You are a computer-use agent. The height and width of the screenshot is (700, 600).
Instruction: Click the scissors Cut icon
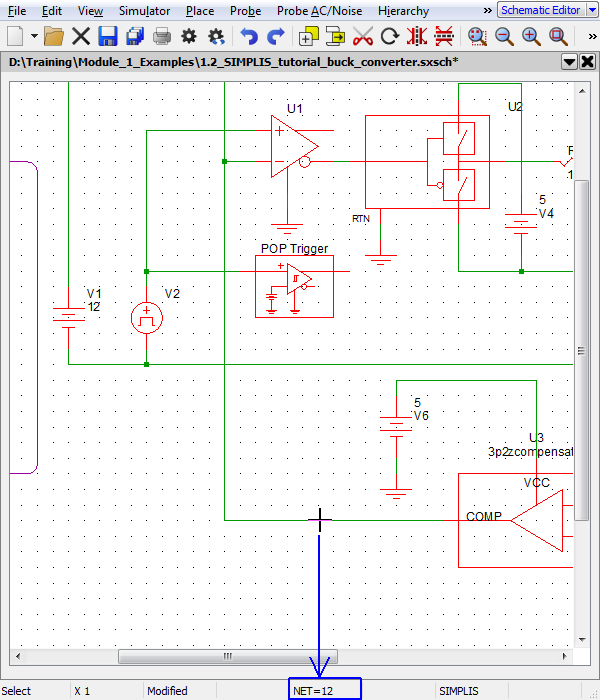coord(363,37)
